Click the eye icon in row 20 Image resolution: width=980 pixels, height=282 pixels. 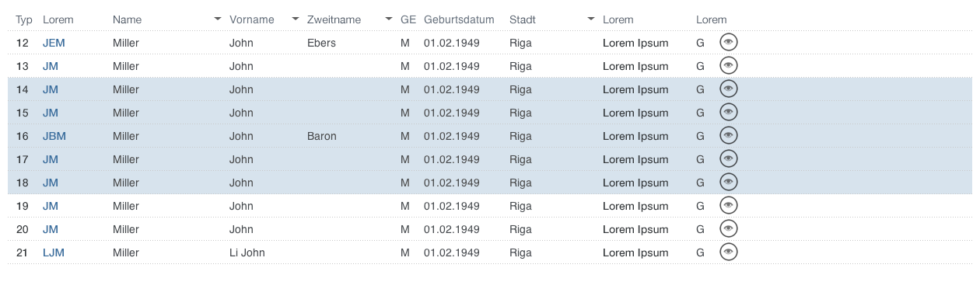(x=728, y=229)
